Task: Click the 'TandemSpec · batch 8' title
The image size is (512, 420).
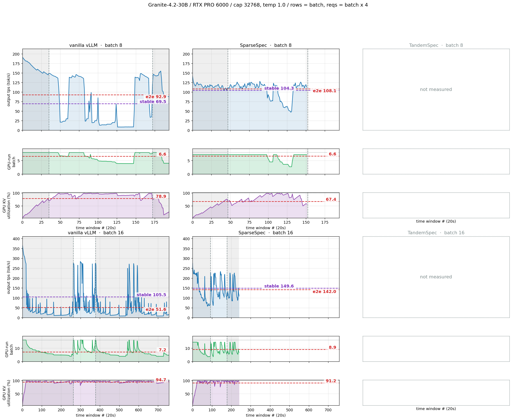Action: pyautogui.click(x=436, y=45)
